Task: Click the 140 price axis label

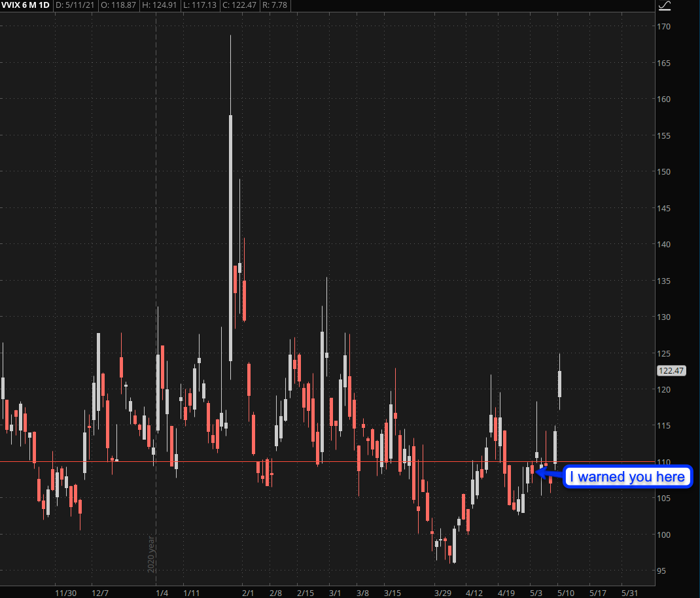Action: tap(664, 244)
